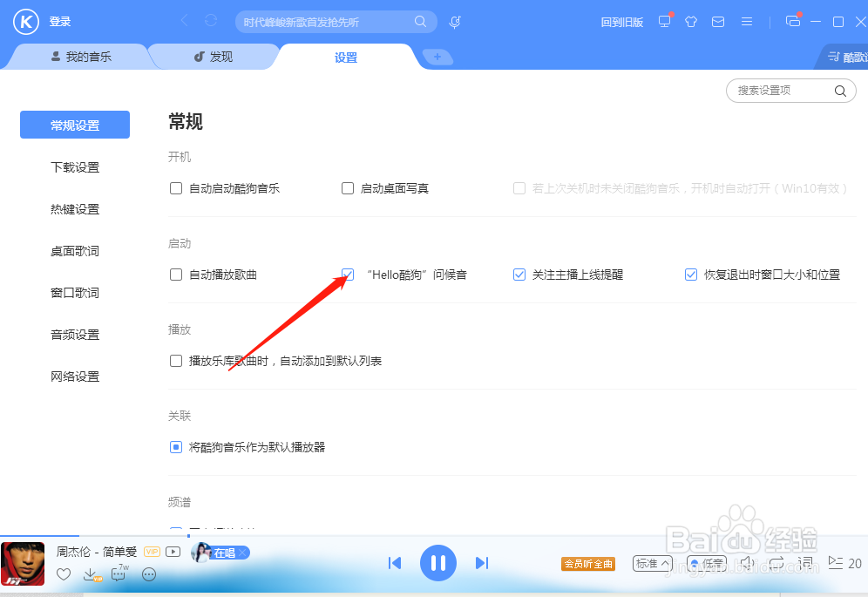Toggle 将酷狗音乐作为默认播放器 checkbox
This screenshot has height=597, width=868.
tap(176, 447)
